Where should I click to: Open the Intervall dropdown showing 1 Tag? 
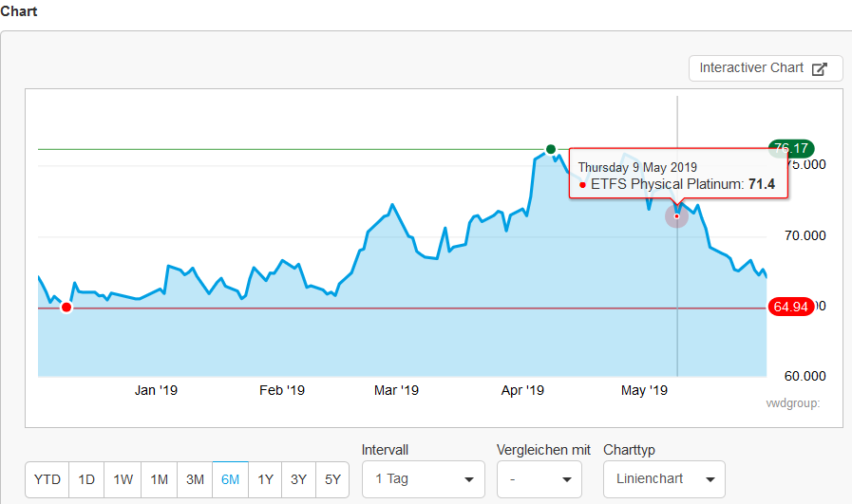click(x=423, y=479)
